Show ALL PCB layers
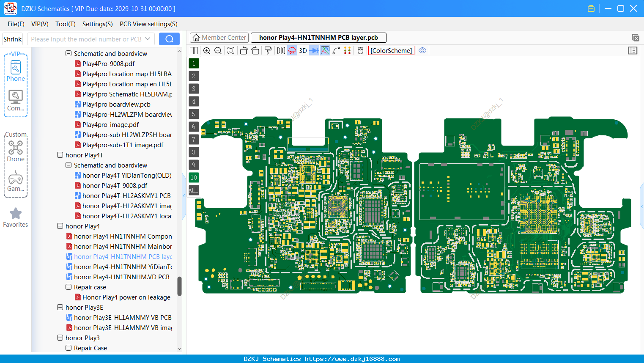644x363 pixels. (194, 190)
